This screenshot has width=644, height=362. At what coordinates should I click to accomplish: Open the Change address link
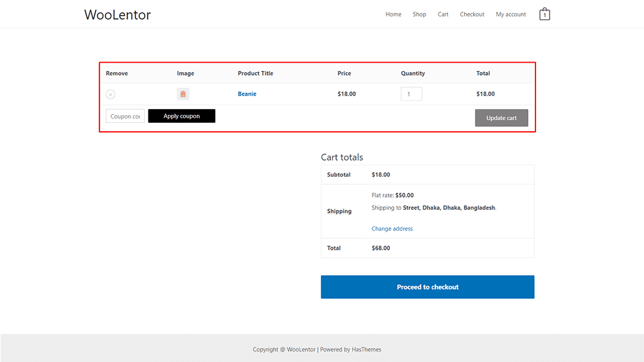click(392, 228)
